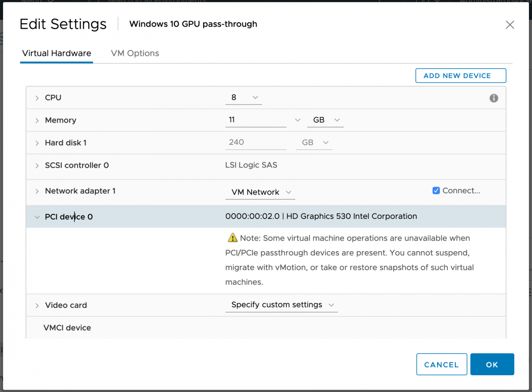Expand the CPU settings row
The height and width of the screenshot is (392, 532).
pyautogui.click(x=37, y=97)
